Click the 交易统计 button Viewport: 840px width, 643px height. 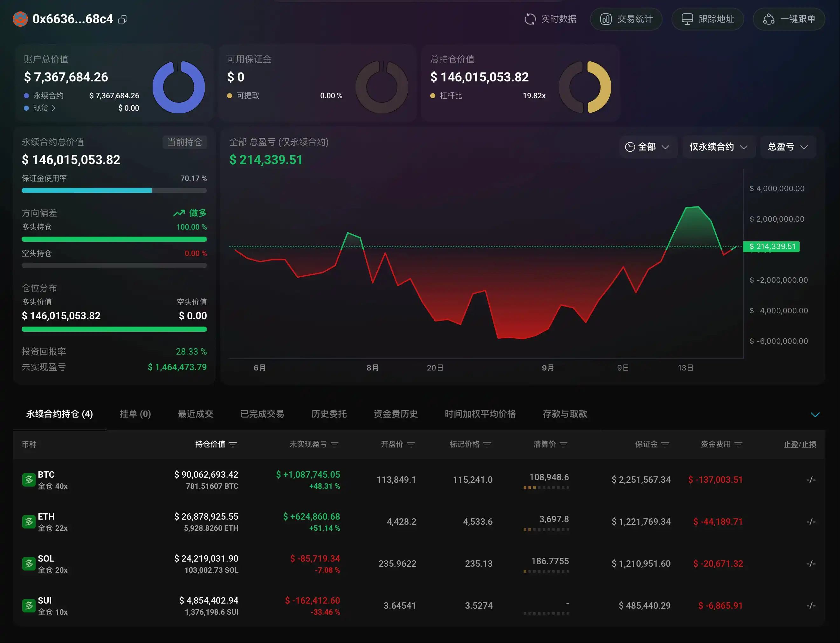pyautogui.click(x=626, y=19)
